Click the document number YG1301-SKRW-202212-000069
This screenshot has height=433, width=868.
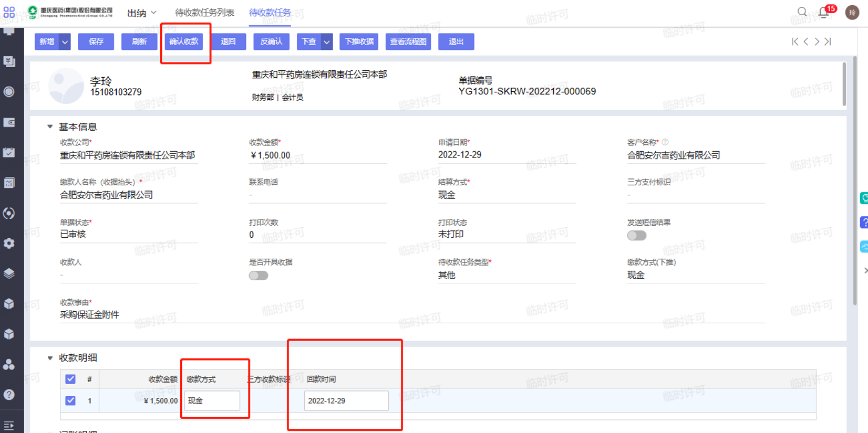pos(527,91)
